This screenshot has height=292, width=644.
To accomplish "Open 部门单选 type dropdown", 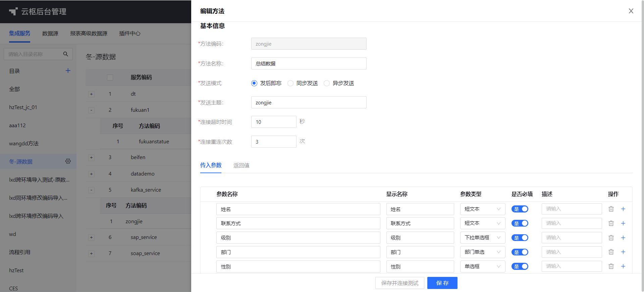I will pos(483,252).
